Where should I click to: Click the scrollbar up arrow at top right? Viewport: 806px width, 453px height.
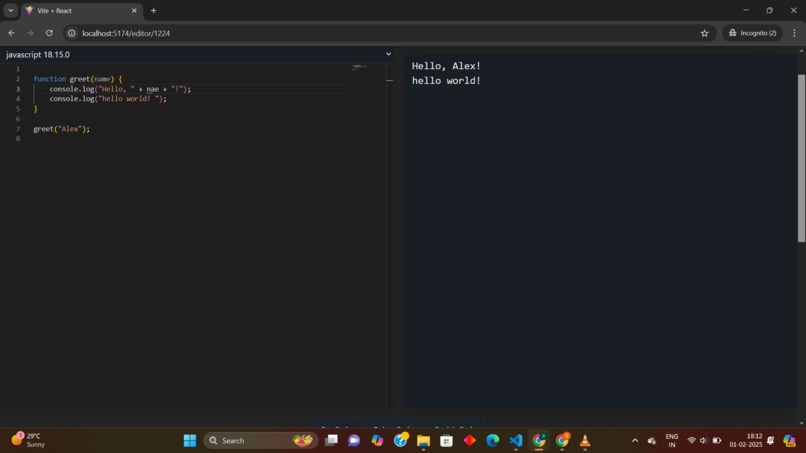click(801, 50)
